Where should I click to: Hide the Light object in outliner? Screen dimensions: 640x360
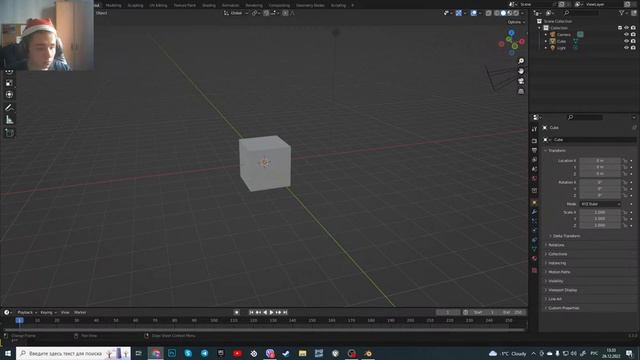pos(626,48)
